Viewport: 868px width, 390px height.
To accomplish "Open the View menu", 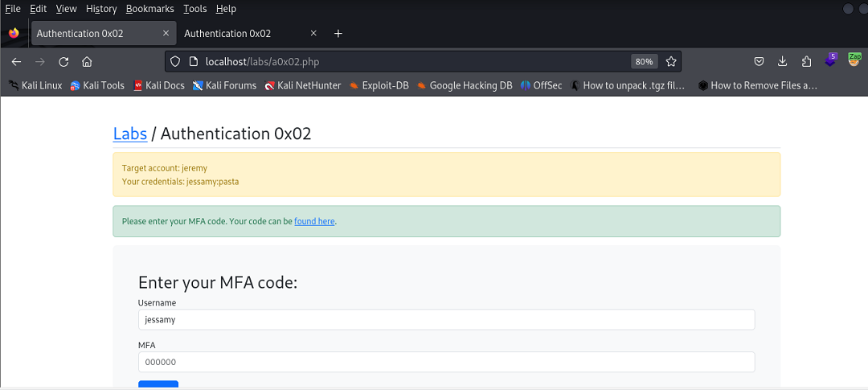I will pos(67,9).
